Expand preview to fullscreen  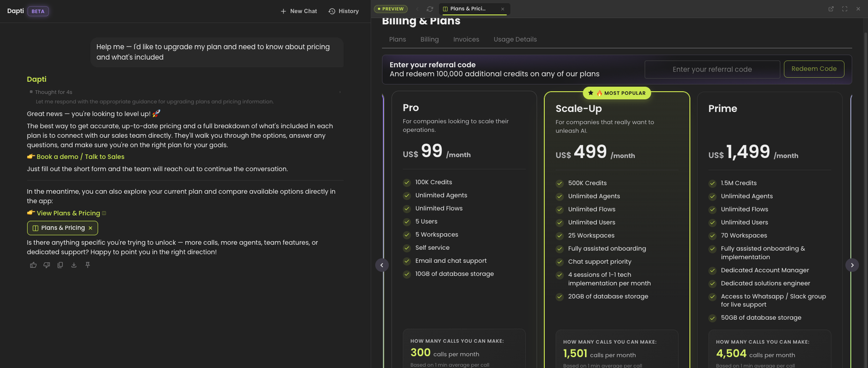tap(844, 9)
